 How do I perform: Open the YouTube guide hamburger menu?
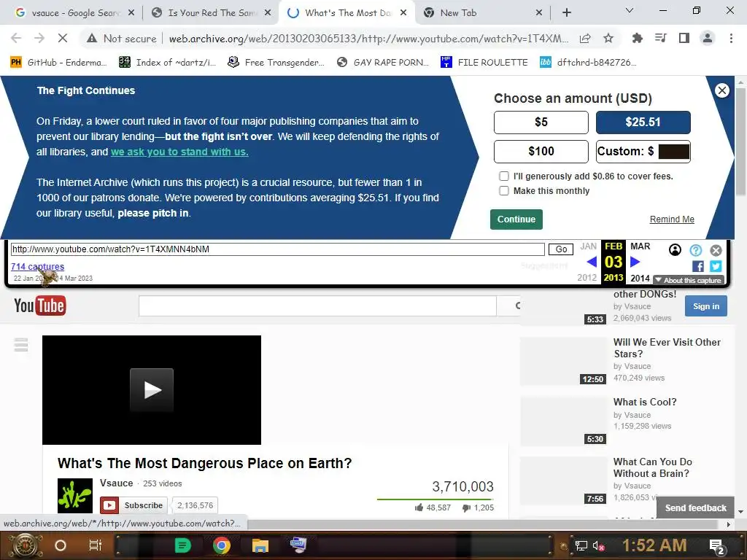(x=21, y=344)
